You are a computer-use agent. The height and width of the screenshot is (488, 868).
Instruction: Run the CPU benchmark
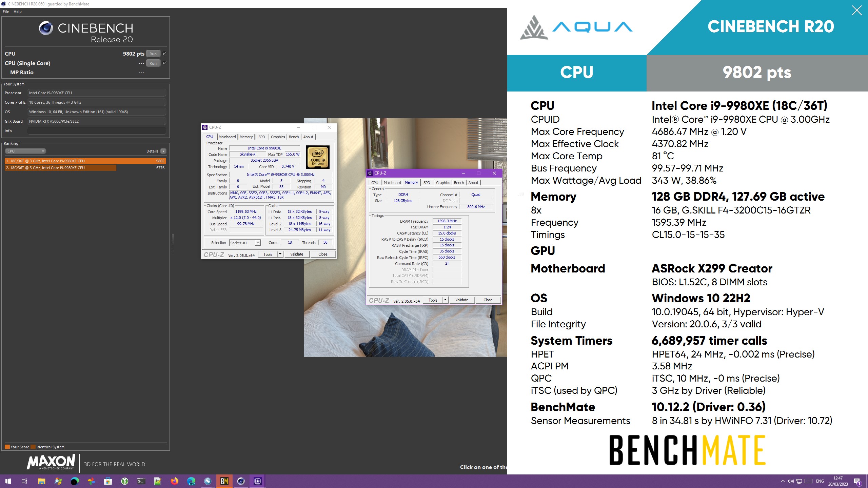[x=153, y=54]
